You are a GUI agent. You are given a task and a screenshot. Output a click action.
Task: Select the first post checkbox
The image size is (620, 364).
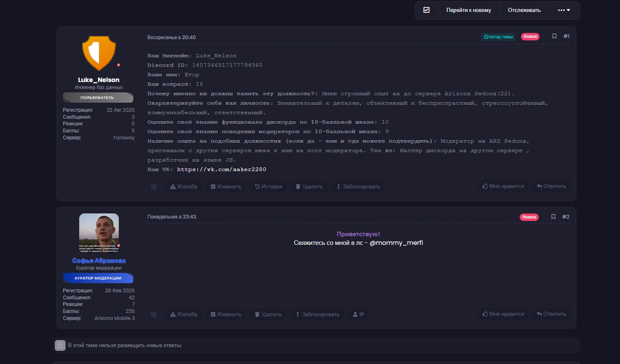coord(153,187)
